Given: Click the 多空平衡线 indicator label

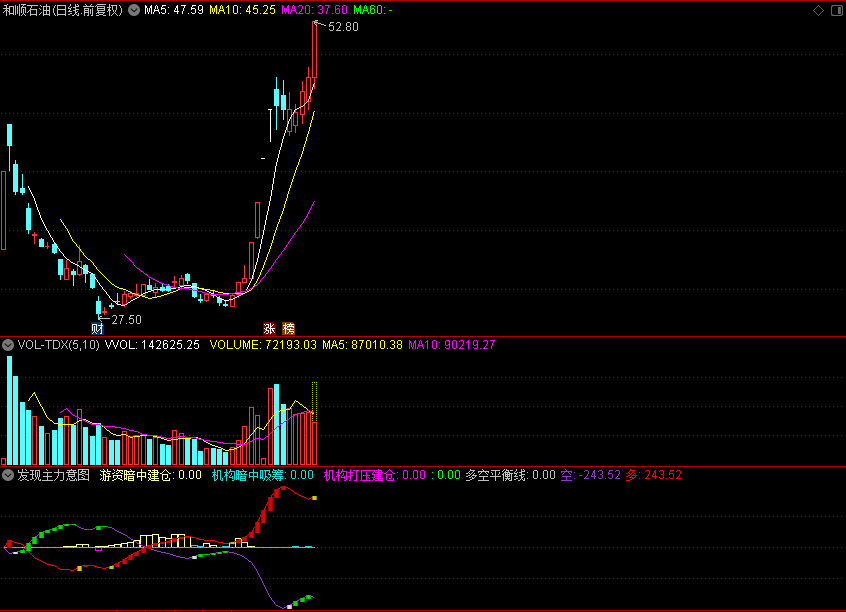Looking at the screenshot, I should click(x=496, y=476).
